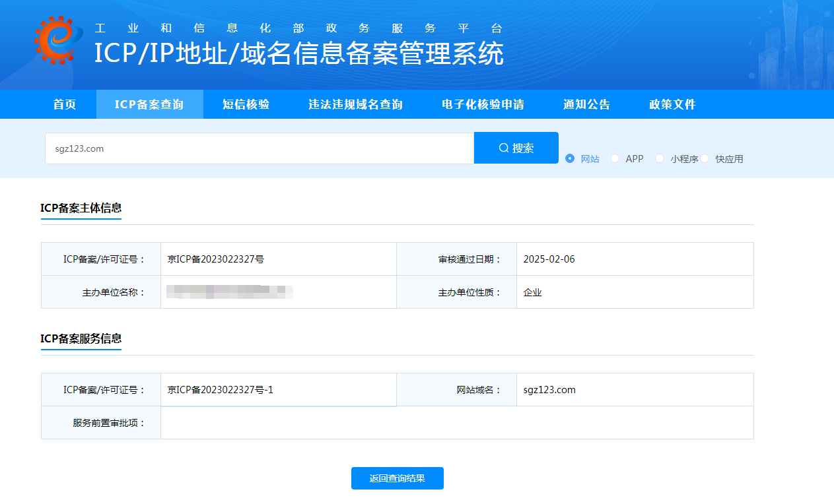
Task: Click the 工业和信息化部政务服务平台 header text
Action: 299,28
